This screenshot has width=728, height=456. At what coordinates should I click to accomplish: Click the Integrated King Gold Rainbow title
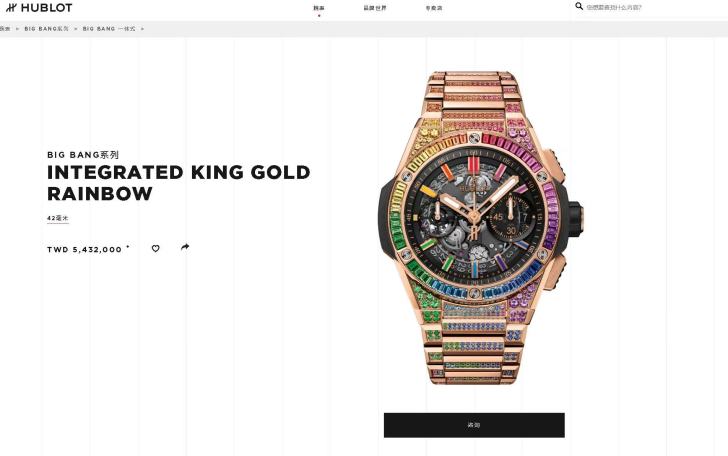[x=179, y=182]
